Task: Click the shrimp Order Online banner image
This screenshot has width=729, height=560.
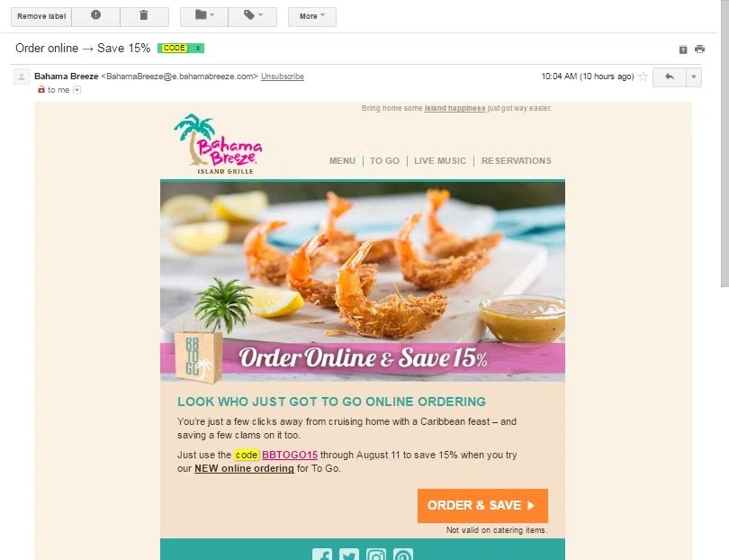Action: click(363, 281)
